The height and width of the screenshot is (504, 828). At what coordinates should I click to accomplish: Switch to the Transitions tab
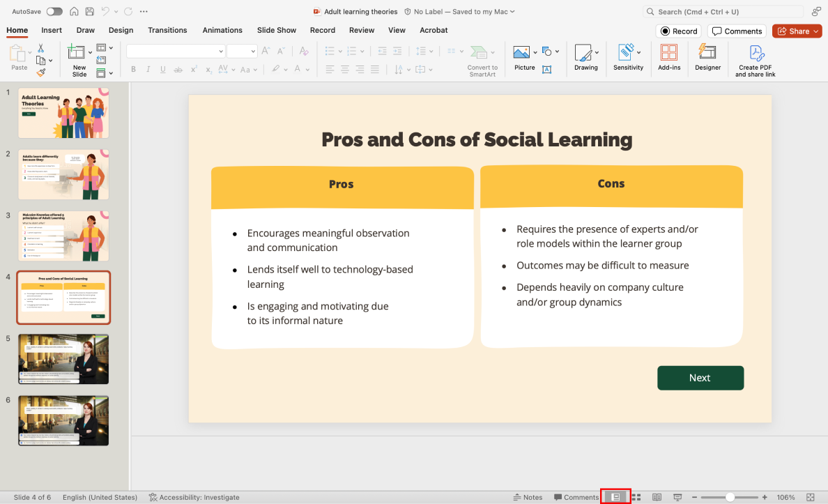click(167, 30)
